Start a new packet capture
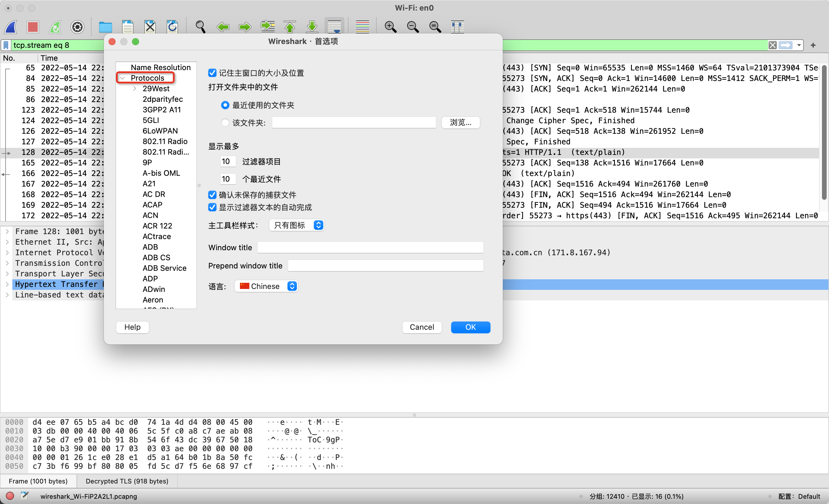Screen dimensions: 829x504 (11, 27)
